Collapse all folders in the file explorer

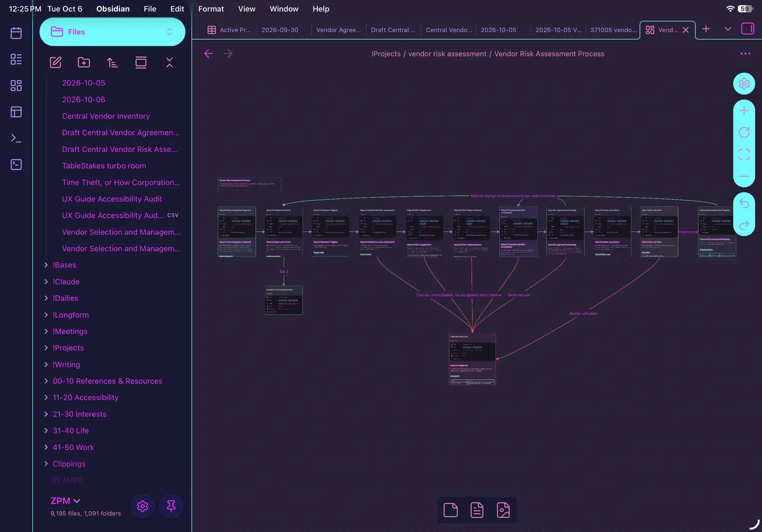[x=170, y=62]
